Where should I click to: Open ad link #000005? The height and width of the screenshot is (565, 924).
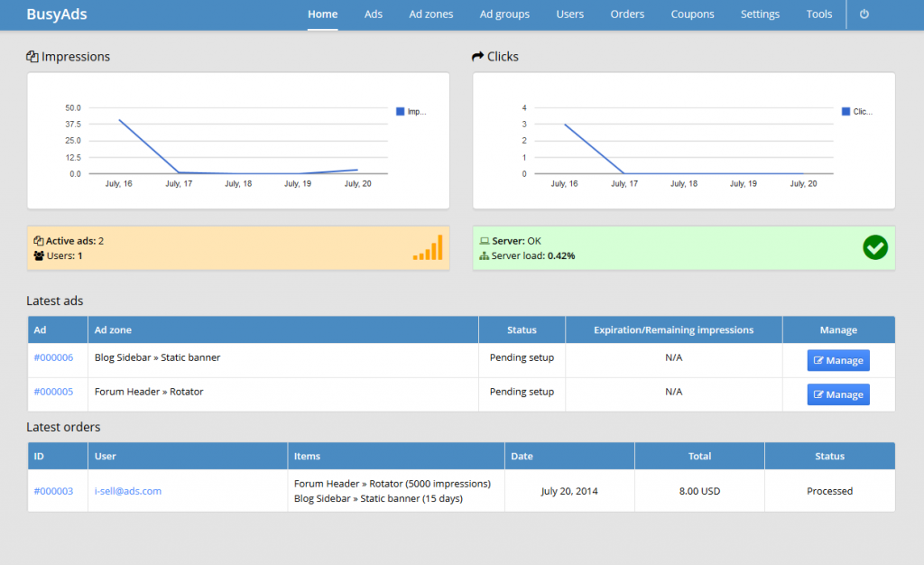pos(53,392)
